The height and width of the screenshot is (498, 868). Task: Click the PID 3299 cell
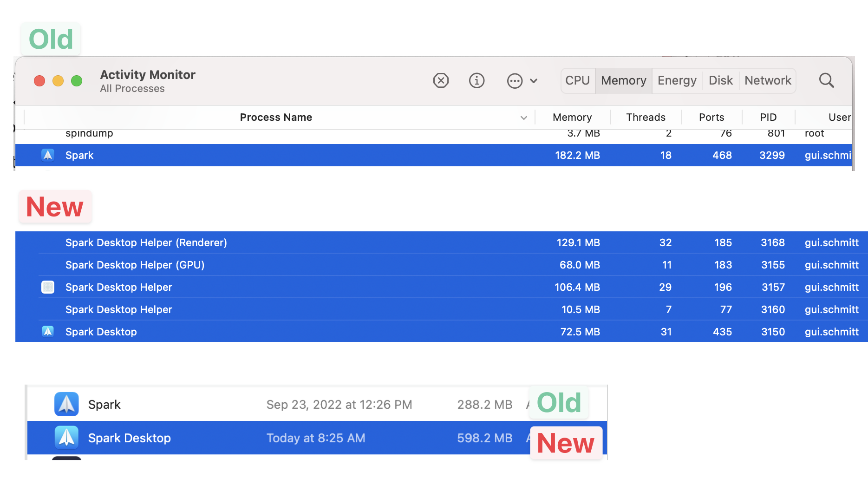coord(772,155)
